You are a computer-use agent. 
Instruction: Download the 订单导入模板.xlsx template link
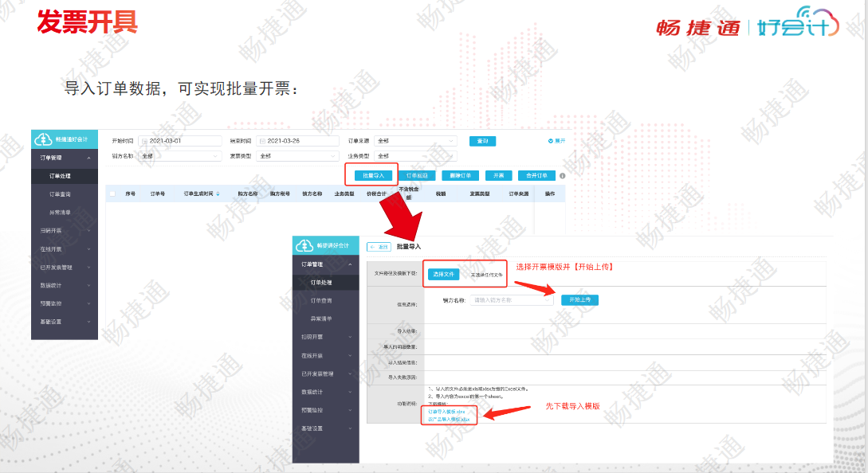click(x=446, y=412)
